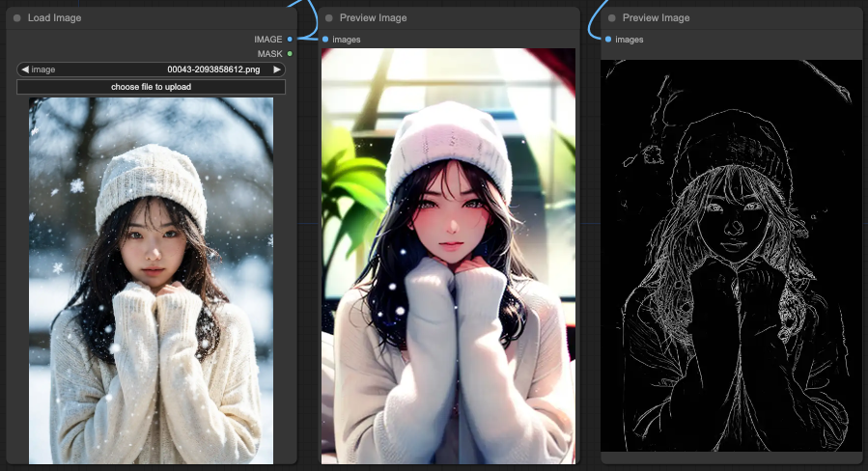Click the MASK output connector on Load Image
Screen dimensions: 868x471
coord(290,54)
